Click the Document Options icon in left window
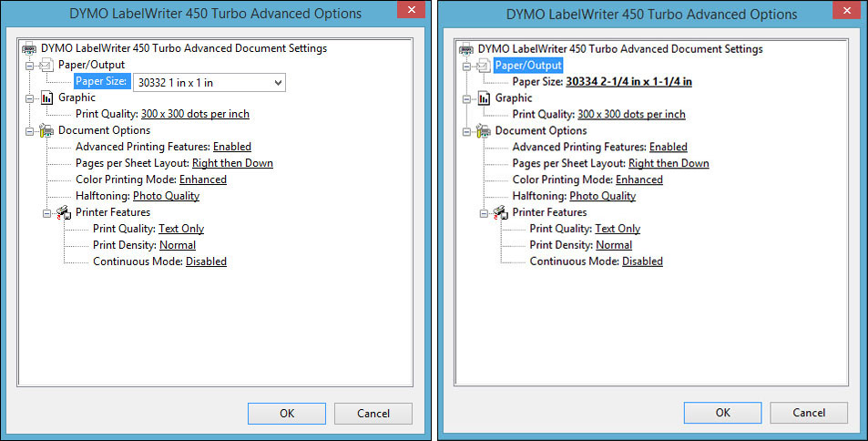Viewport: 868px width, 441px height. click(x=47, y=130)
